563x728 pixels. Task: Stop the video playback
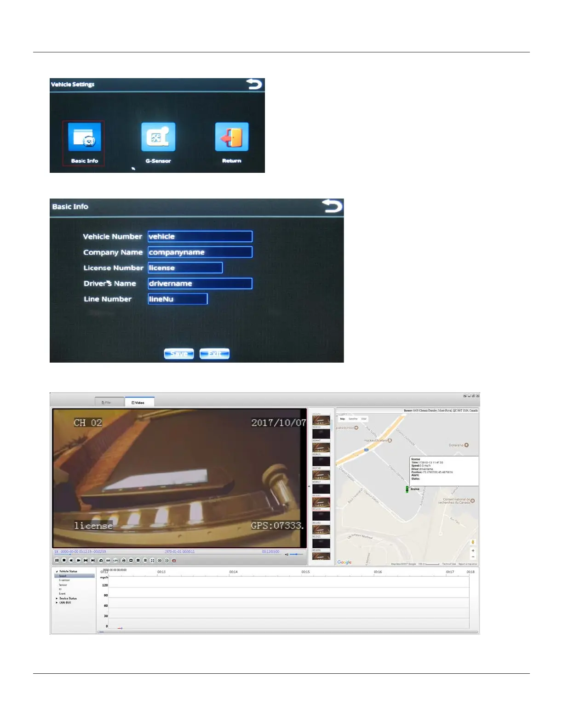tap(64, 560)
